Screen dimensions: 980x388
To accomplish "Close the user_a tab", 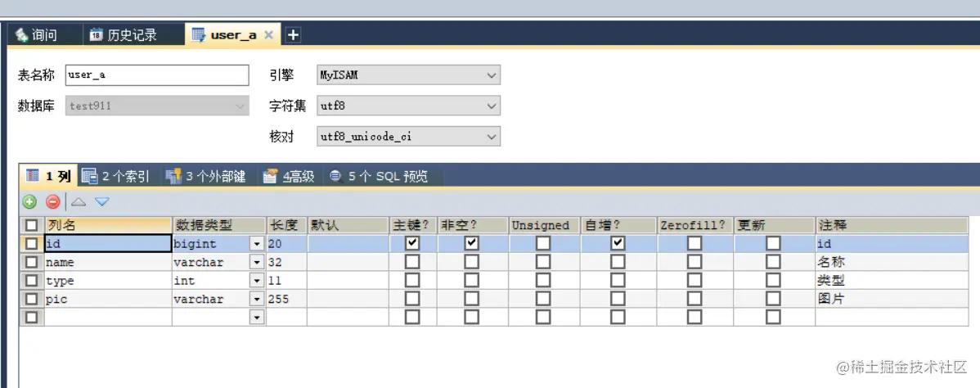I will [268, 35].
